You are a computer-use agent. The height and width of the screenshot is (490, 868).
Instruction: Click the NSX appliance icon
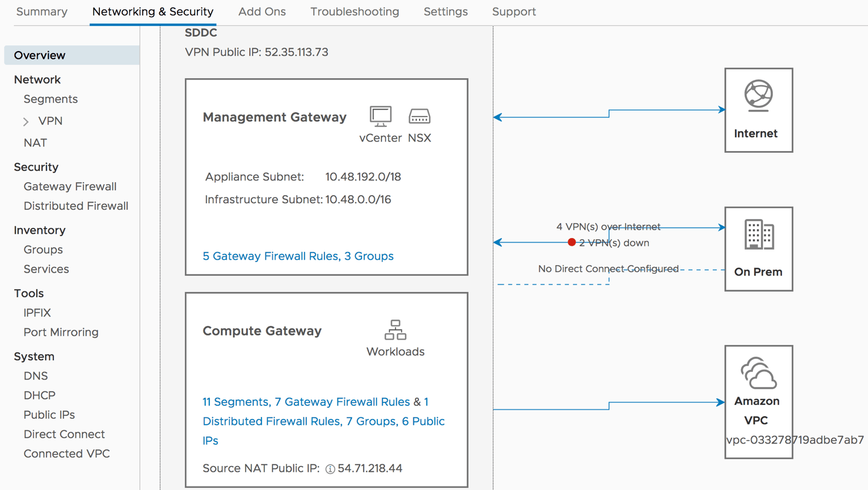420,116
